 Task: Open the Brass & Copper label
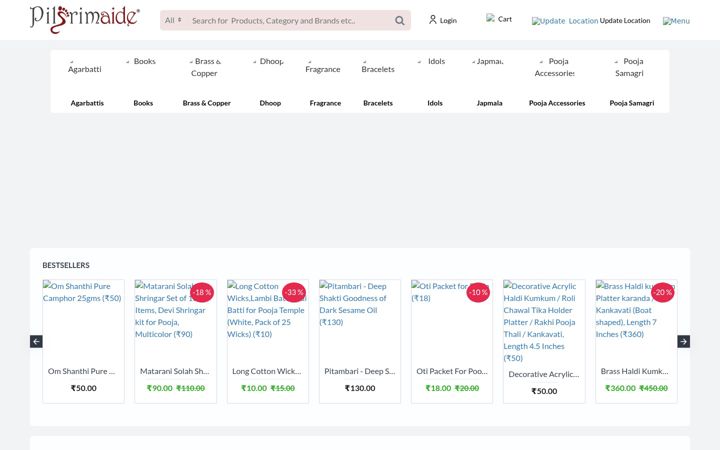207,103
